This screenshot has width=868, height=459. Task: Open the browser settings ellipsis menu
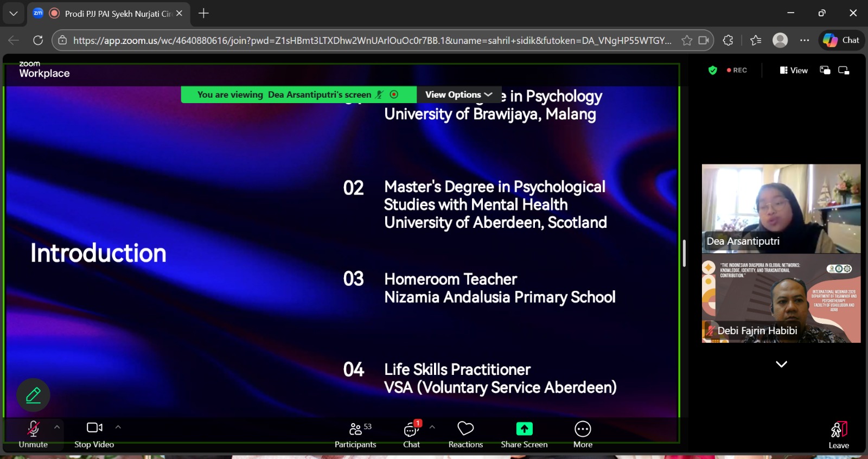coord(805,40)
